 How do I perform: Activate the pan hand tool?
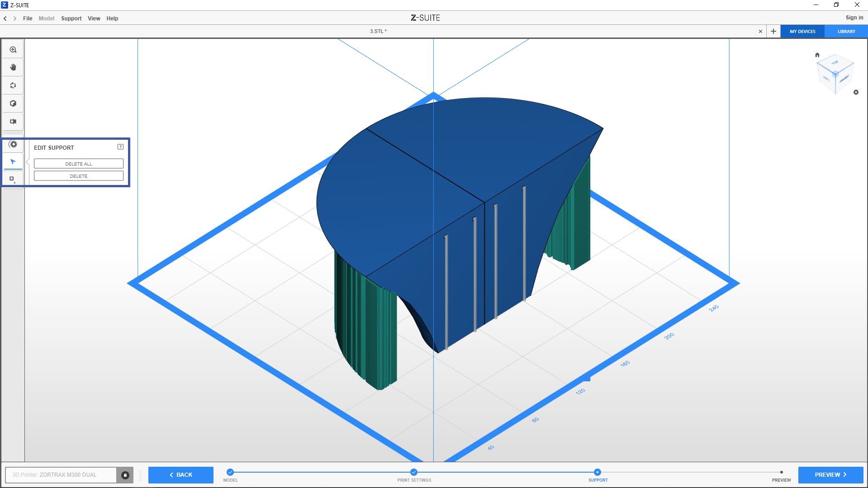tap(13, 67)
